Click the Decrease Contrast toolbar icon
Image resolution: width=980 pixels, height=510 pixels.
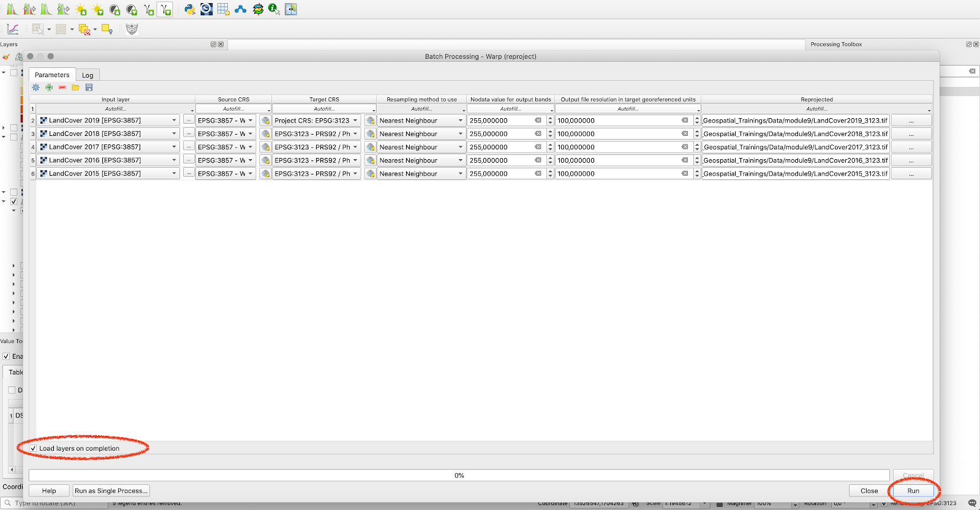click(x=132, y=9)
